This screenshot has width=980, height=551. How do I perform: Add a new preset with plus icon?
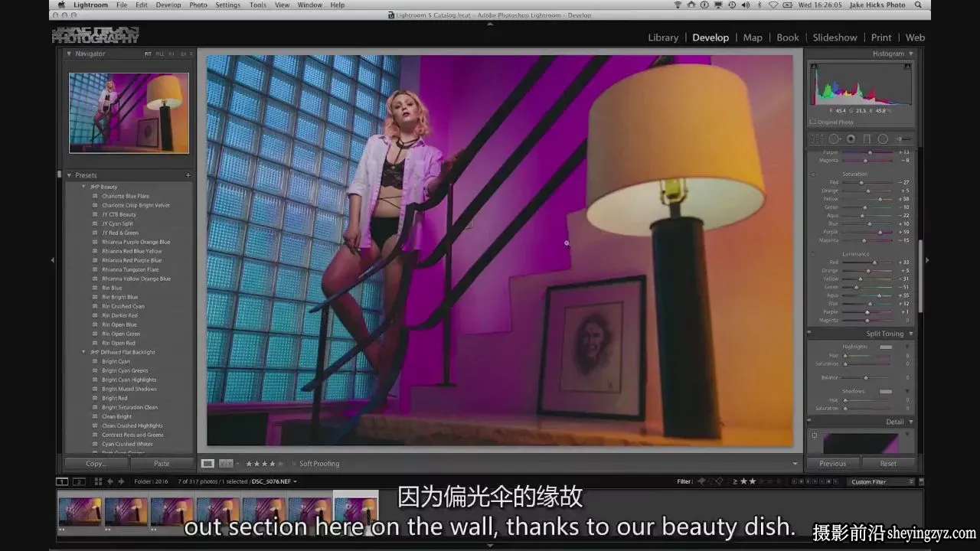click(188, 175)
